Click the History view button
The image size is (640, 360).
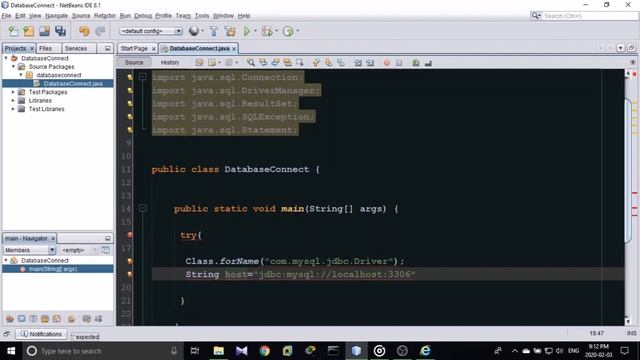point(170,62)
